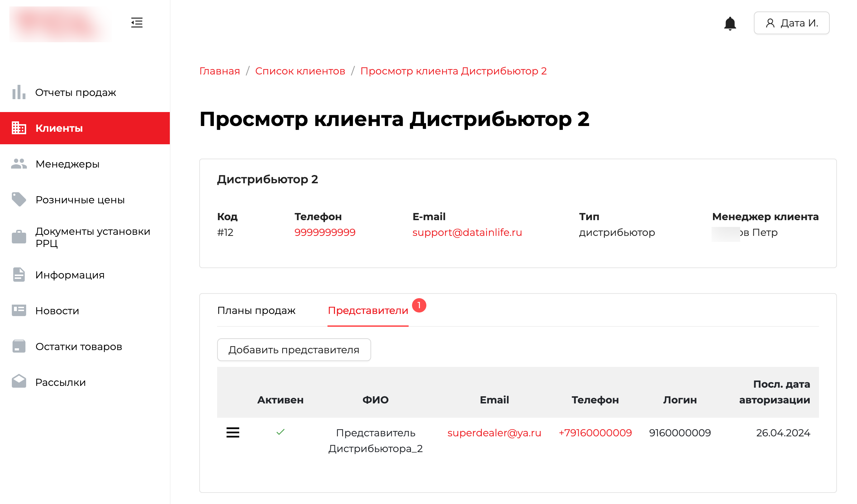This screenshot has width=857, height=504.
Task: Click the Документы установки РРЦ briefcase icon
Action: [19, 237]
